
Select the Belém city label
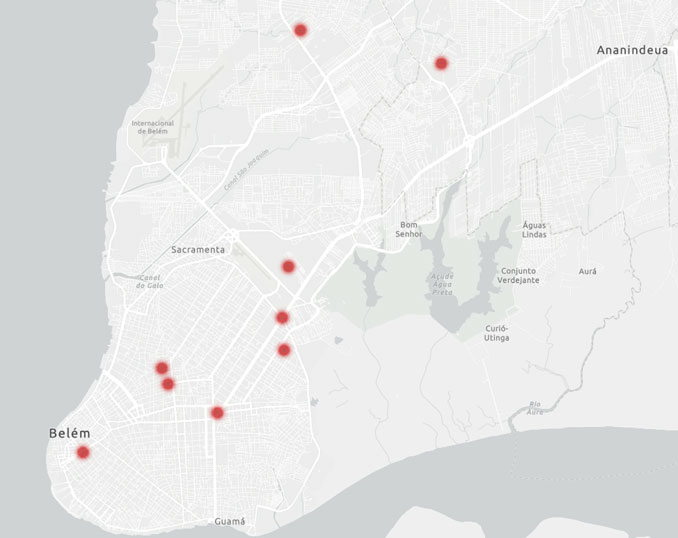coord(70,433)
